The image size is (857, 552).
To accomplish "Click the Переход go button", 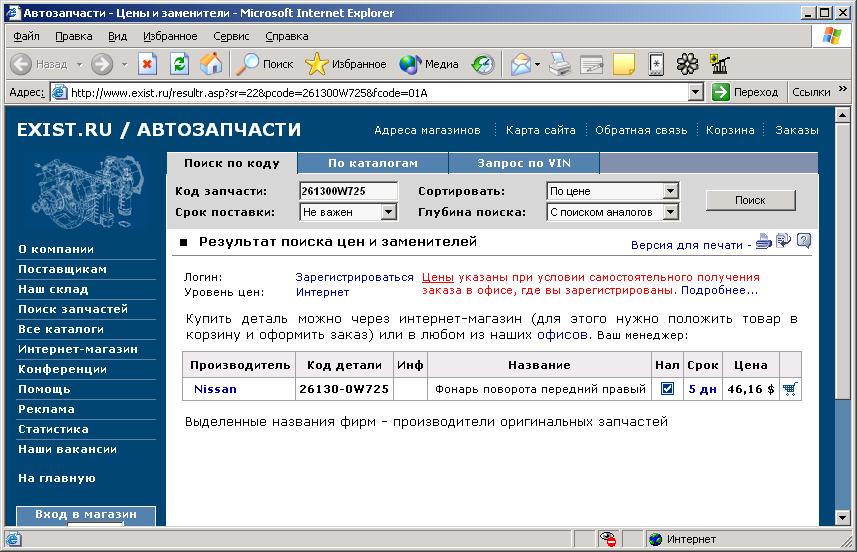I will [x=746, y=92].
